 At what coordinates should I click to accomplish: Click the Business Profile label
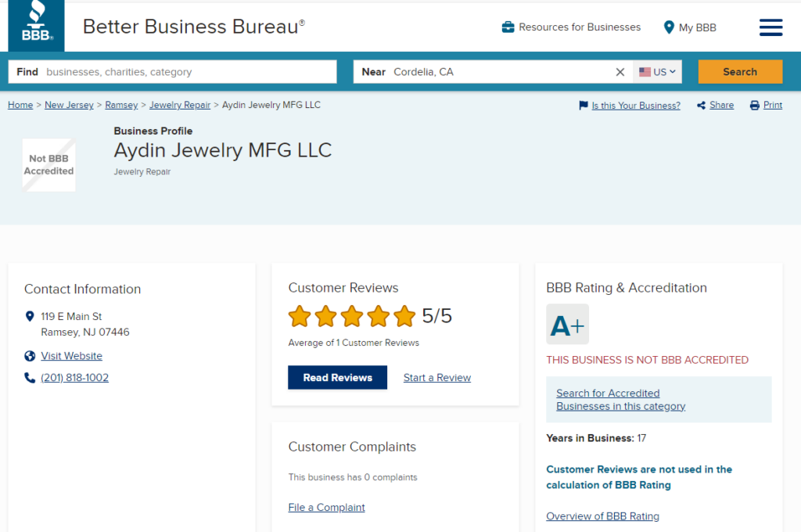click(153, 131)
